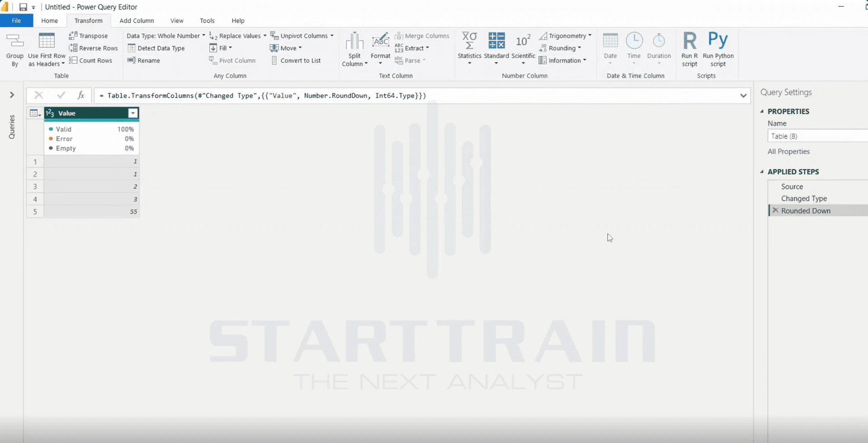Click the All Properties link
Image resolution: width=868 pixels, height=443 pixels.
[x=788, y=152]
